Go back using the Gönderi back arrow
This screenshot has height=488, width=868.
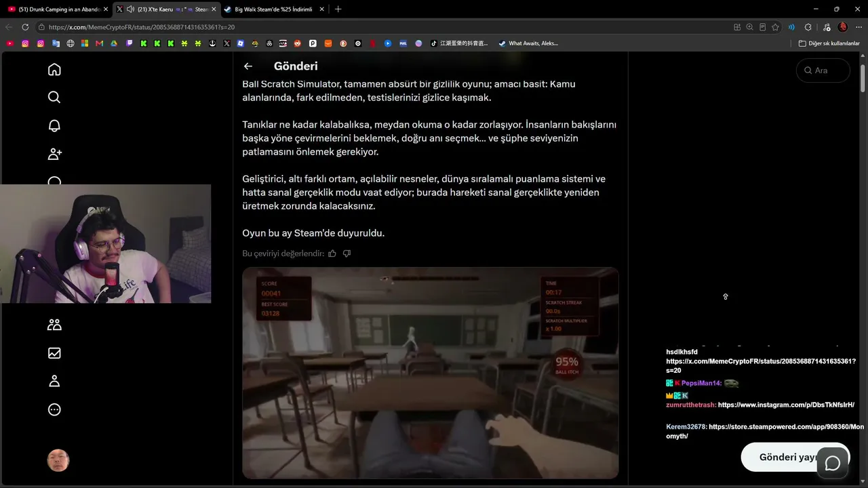(248, 66)
